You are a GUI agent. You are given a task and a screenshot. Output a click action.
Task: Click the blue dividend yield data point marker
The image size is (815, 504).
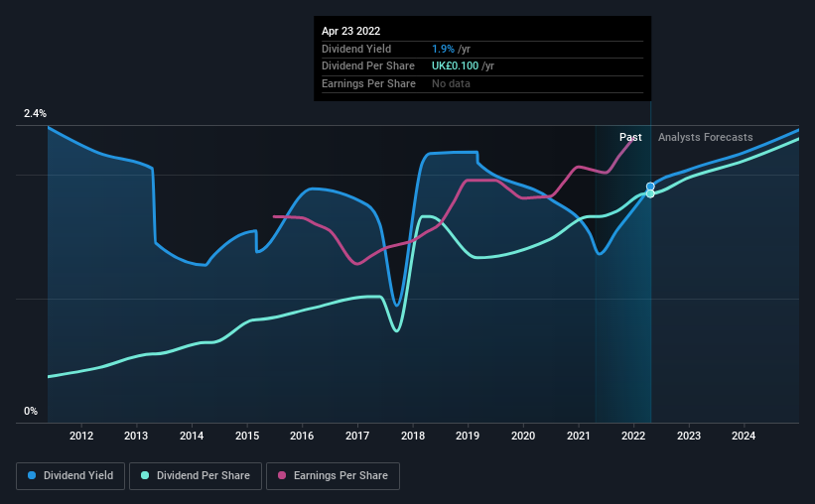[x=650, y=187]
